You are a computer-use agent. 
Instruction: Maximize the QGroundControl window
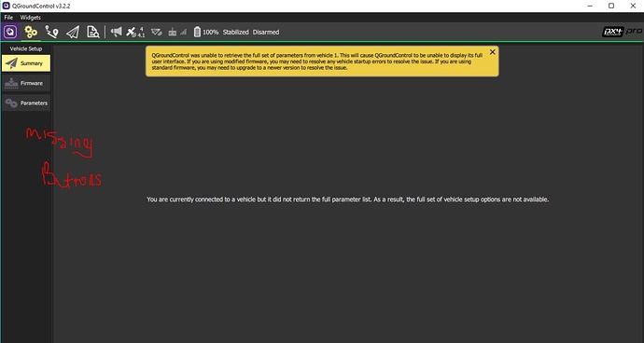(x=611, y=6)
